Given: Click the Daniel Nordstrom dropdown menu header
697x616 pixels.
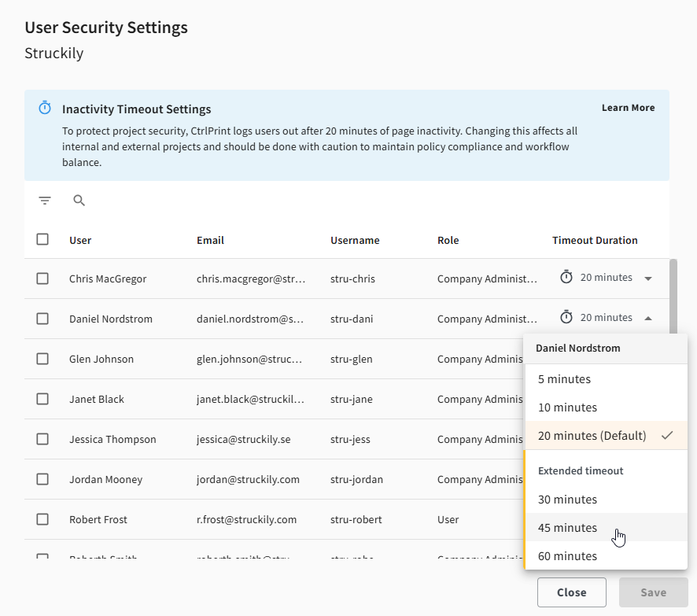Looking at the screenshot, I should click(606, 349).
